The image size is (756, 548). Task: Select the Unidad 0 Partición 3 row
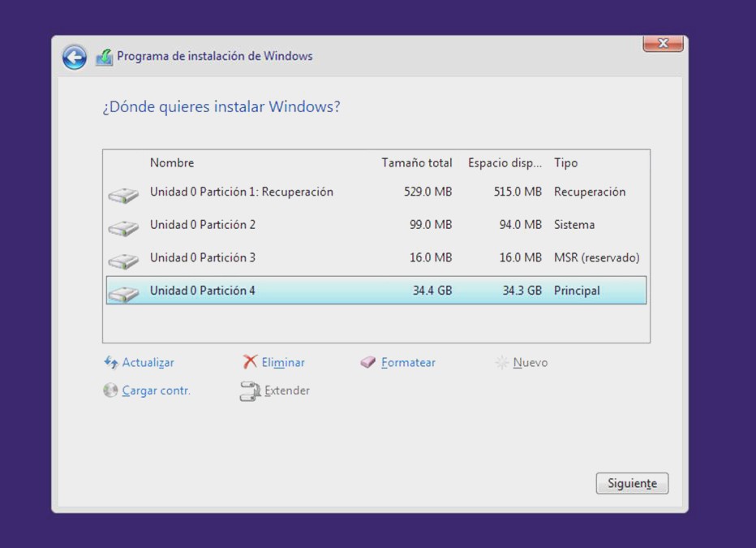click(376, 257)
